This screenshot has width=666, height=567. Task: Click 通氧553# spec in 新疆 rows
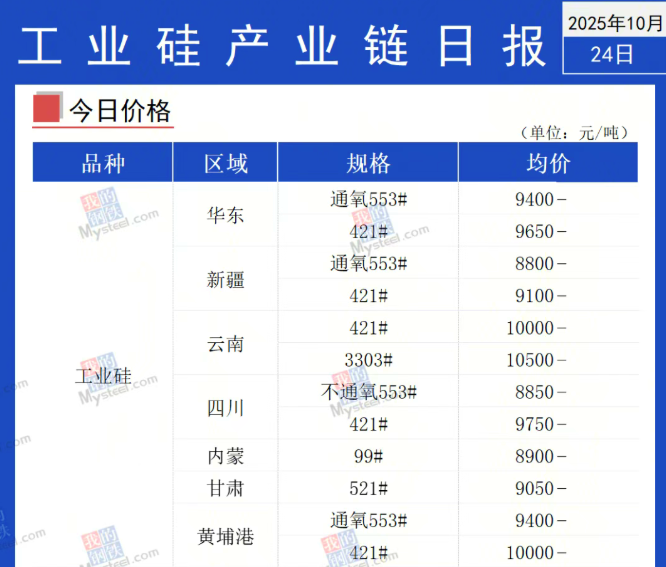(x=369, y=263)
